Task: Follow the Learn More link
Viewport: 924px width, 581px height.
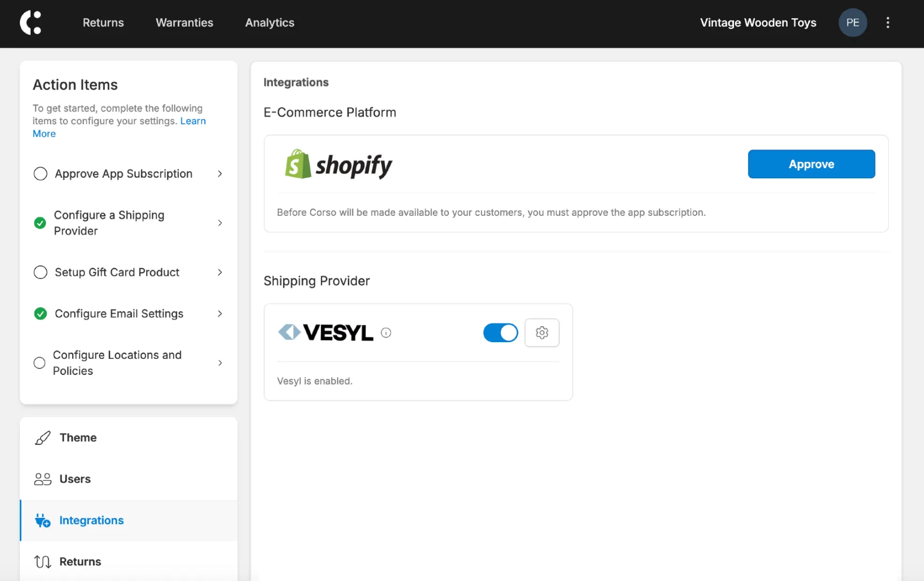Action: pos(193,121)
